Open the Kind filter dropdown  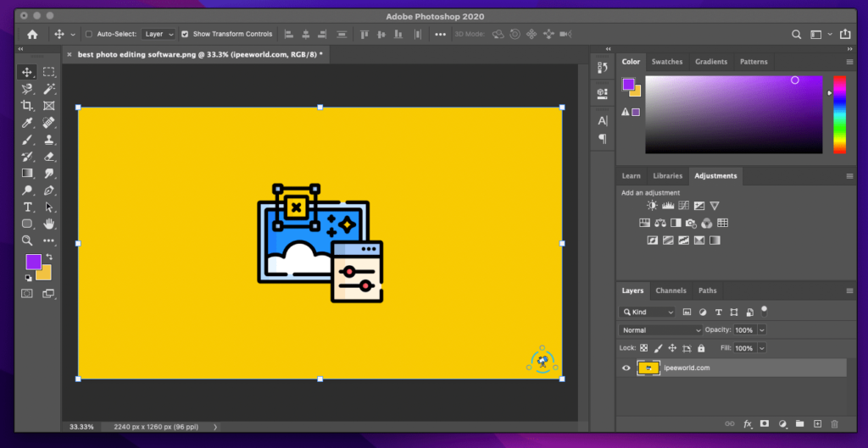coord(647,312)
